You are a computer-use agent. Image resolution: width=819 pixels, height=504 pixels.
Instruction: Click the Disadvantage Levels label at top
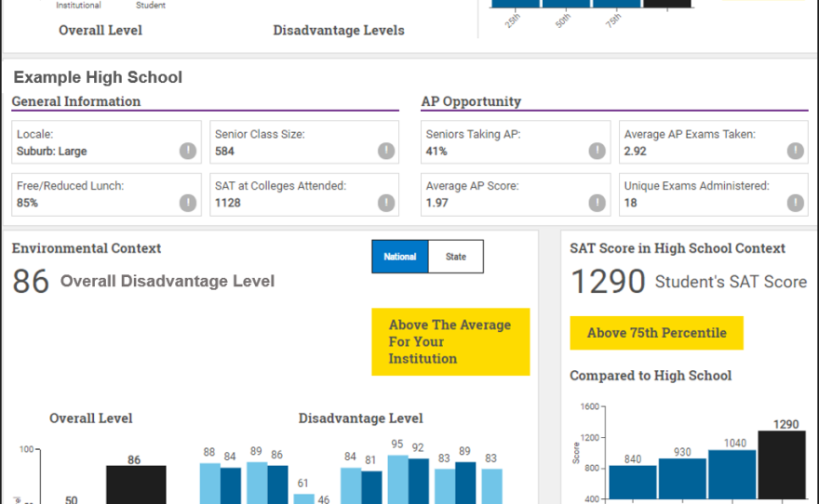coord(339,31)
